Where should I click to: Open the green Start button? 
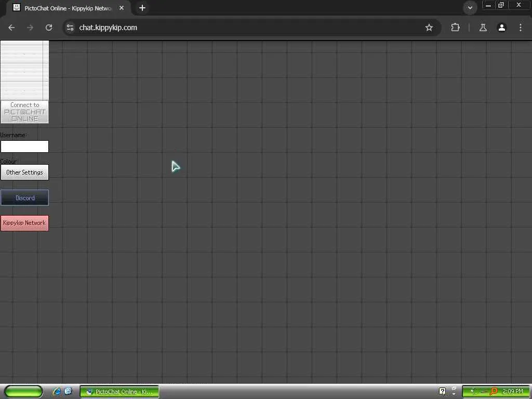coord(23,391)
